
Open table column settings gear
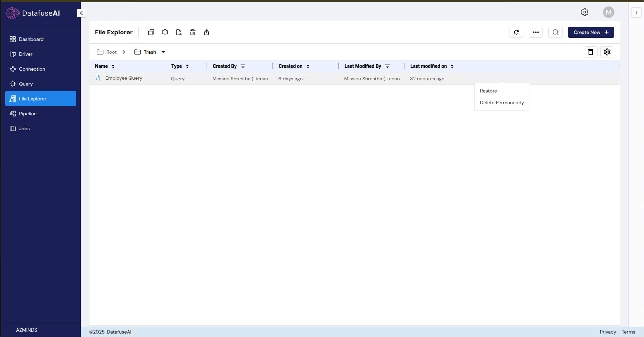tap(607, 52)
